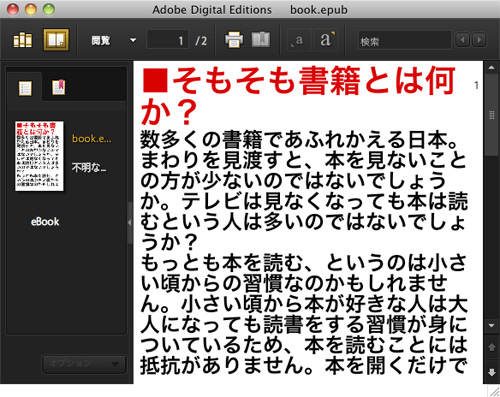Click the vertical scrollbar thumb

pos(491,115)
